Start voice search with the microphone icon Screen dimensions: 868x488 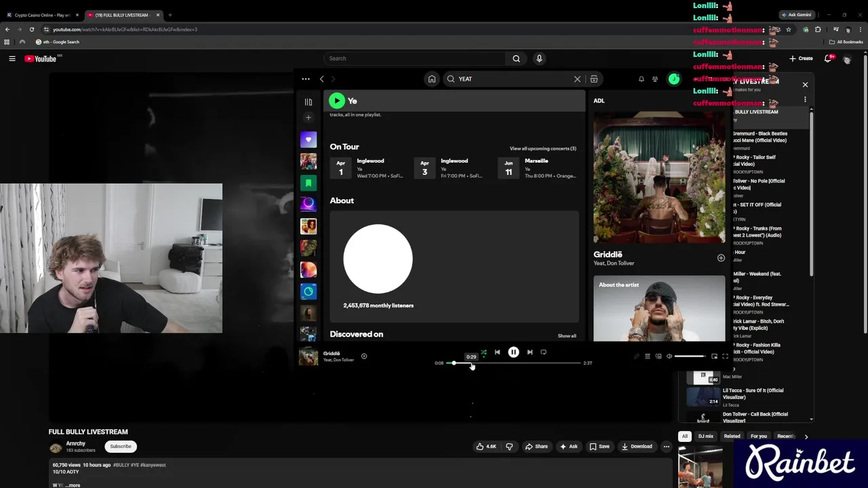pos(539,58)
